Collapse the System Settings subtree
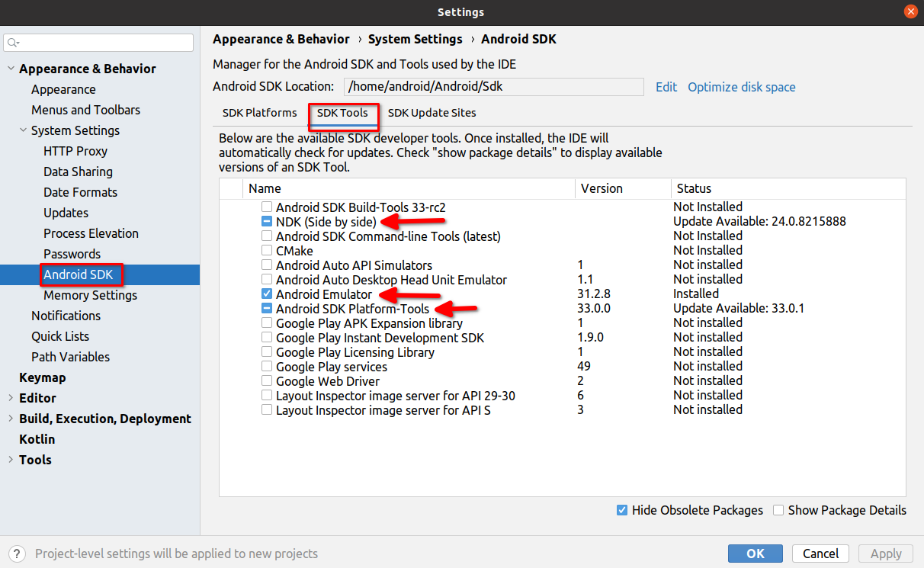The image size is (924, 568). point(23,130)
